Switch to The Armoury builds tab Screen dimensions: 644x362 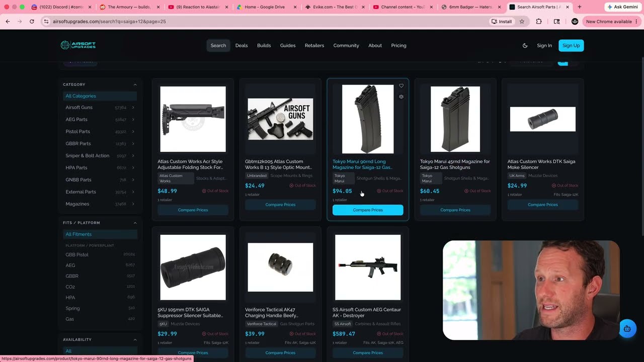(x=129, y=7)
